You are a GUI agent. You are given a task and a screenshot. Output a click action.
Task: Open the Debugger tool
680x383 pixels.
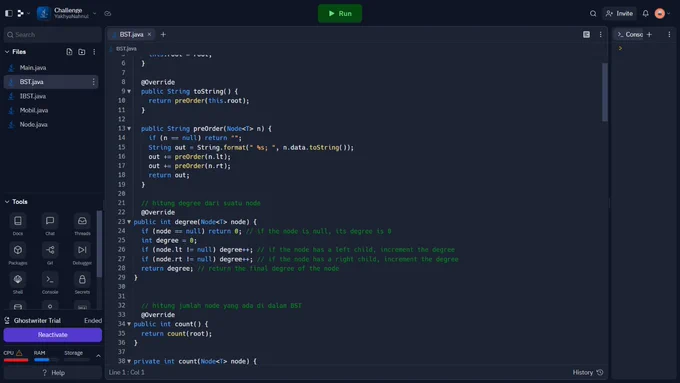pyautogui.click(x=82, y=254)
